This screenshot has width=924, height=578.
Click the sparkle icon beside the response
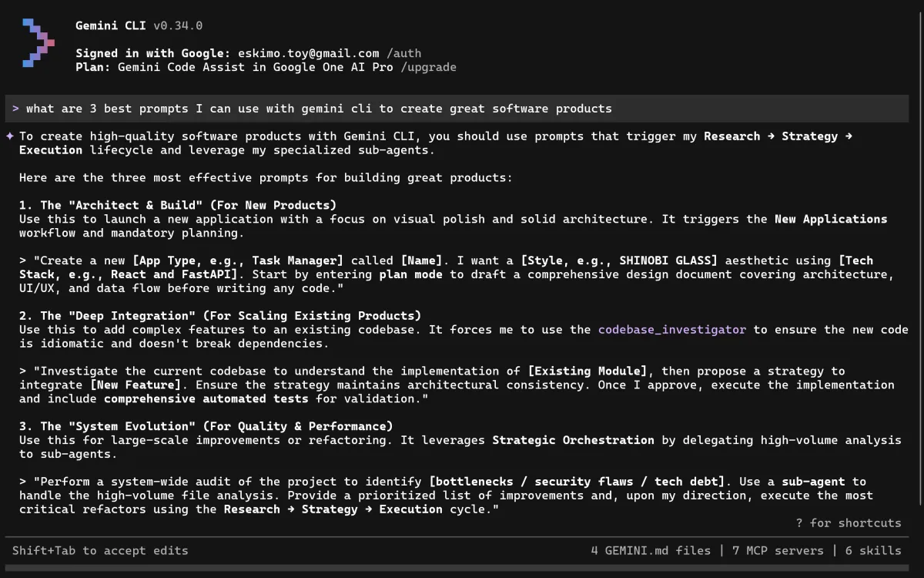(10, 136)
